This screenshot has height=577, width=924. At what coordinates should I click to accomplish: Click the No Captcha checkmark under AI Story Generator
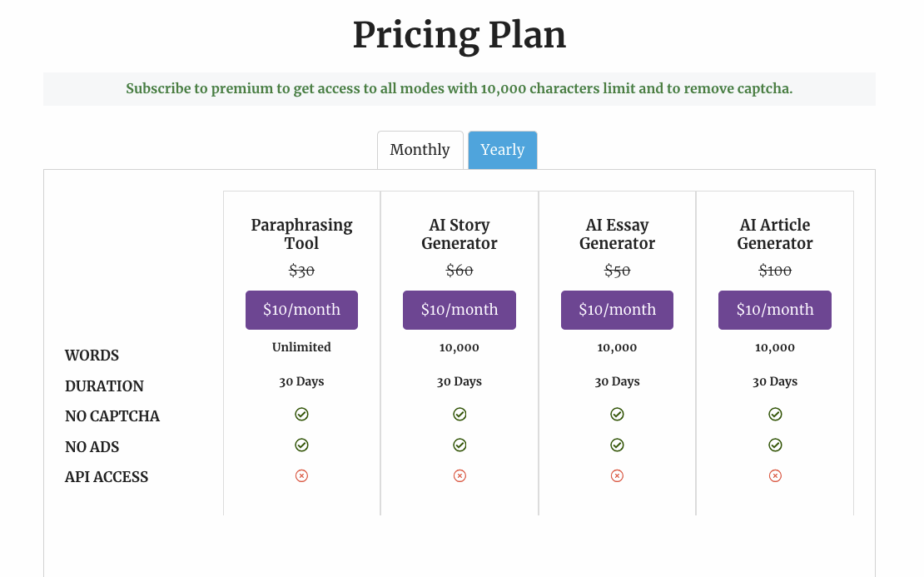point(460,414)
